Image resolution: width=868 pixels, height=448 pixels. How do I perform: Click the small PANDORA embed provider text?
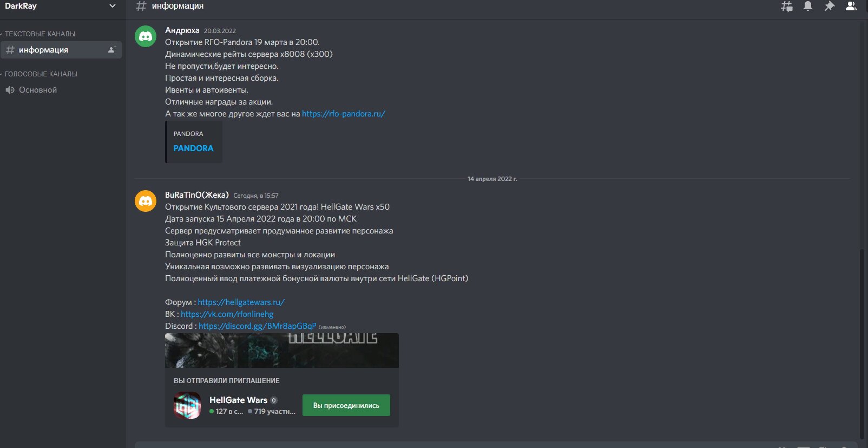(188, 134)
